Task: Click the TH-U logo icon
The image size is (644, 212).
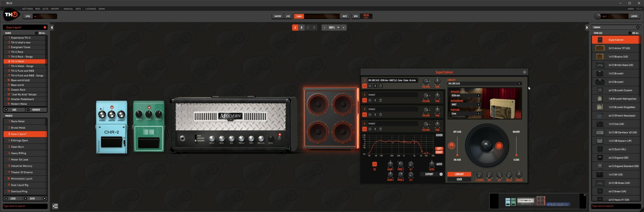Action: click(11, 15)
